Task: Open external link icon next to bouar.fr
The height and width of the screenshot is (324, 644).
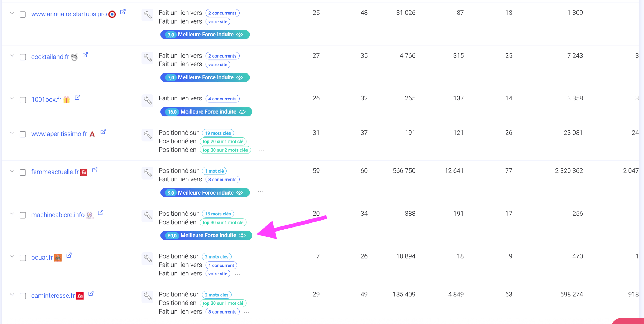Action: click(x=69, y=255)
